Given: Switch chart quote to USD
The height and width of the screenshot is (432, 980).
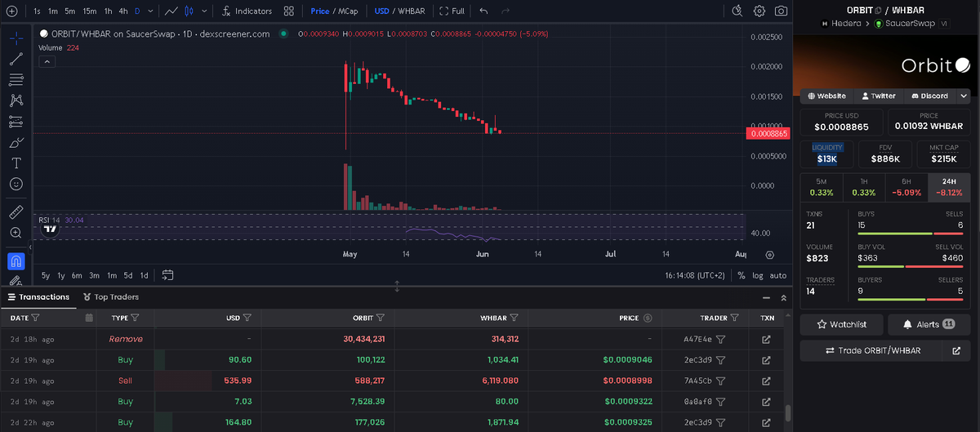Looking at the screenshot, I should click(381, 11).
